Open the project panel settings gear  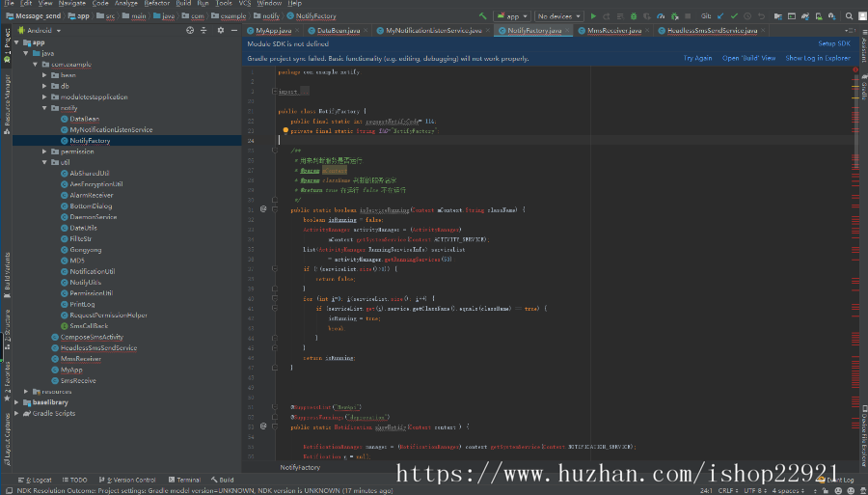coord(219,31)
